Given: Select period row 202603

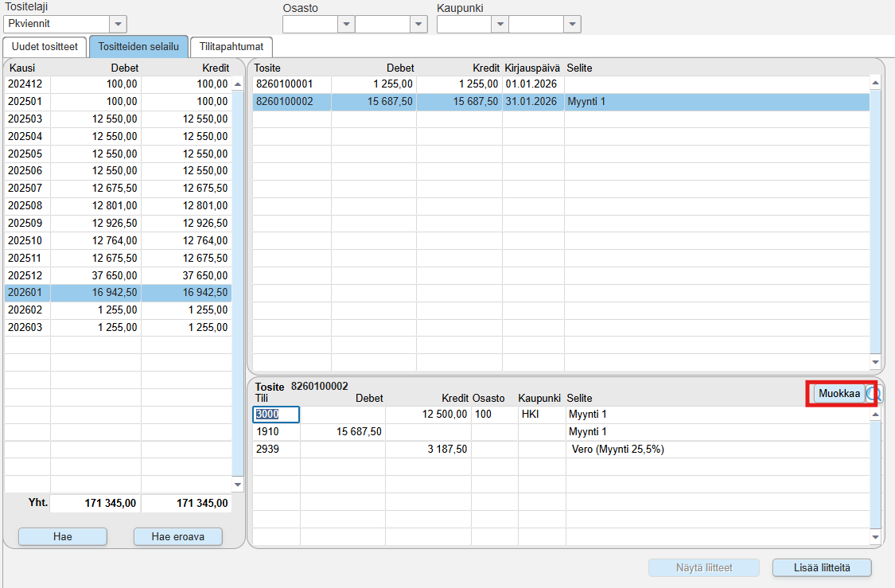Looking at the screenshot, I should coord(119,327).
